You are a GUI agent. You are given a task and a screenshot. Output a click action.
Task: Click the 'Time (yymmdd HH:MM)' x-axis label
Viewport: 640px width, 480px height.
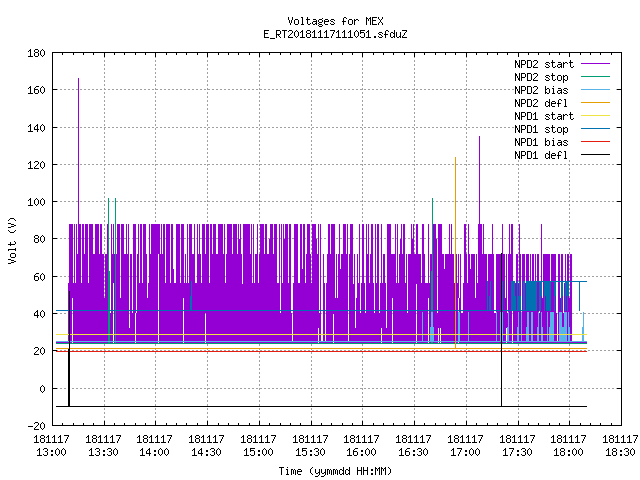(x=335, y=471)
